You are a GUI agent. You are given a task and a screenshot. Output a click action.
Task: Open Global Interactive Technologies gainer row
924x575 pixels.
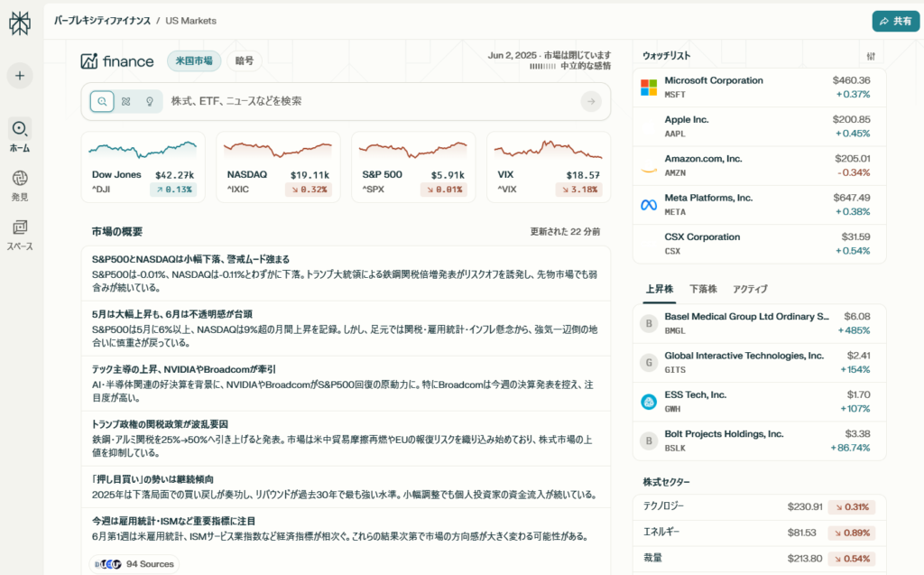tap(759, 362)
